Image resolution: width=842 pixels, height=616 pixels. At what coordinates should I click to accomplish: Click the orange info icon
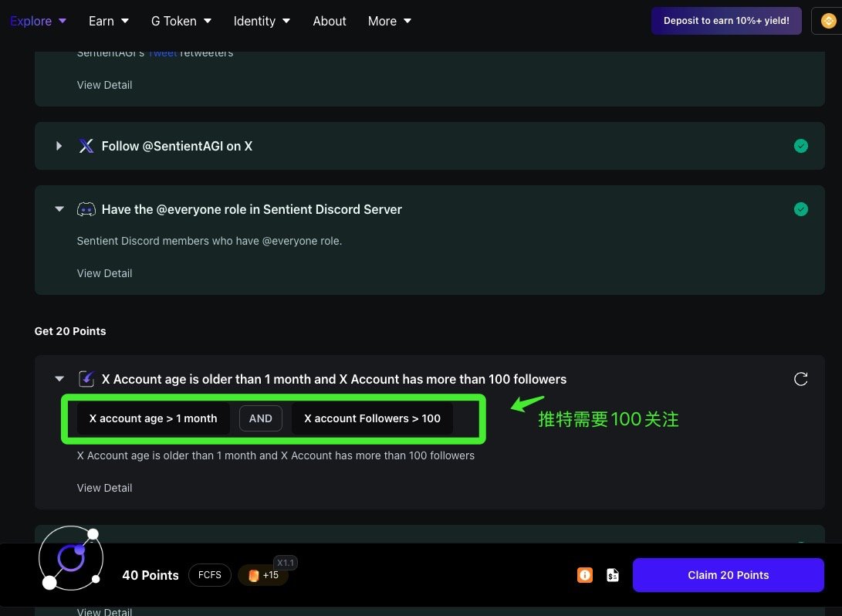point(585,575)
